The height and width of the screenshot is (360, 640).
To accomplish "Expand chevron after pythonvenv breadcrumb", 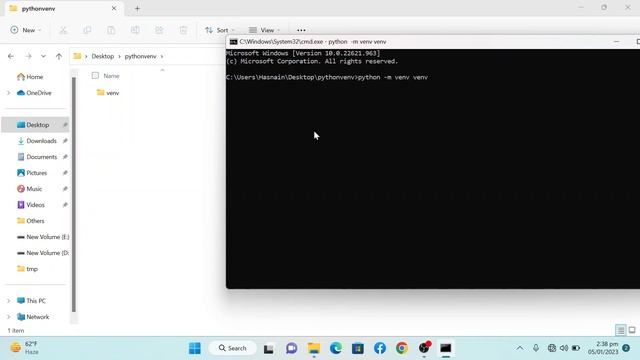I will pos(162,56).
